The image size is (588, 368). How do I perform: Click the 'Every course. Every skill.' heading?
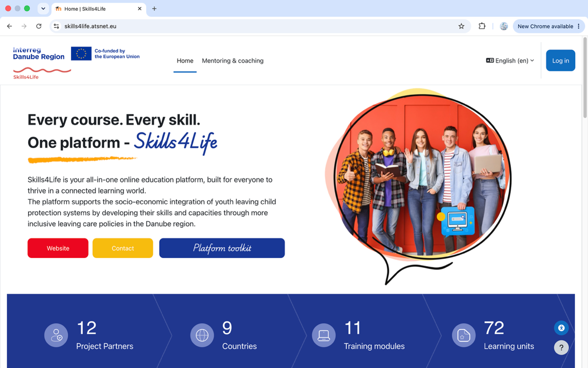pos(114,120)
